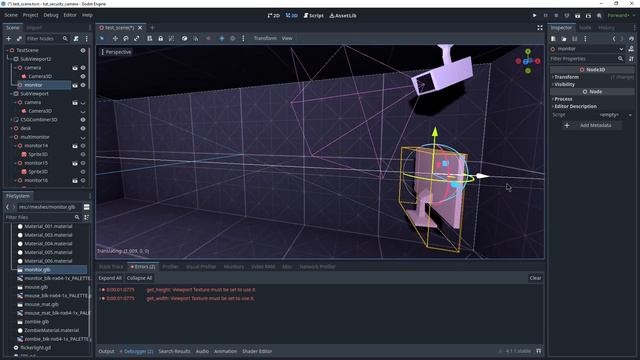
Task: Toggle distraction-free mode expand icon
Action: coord(540,28)
